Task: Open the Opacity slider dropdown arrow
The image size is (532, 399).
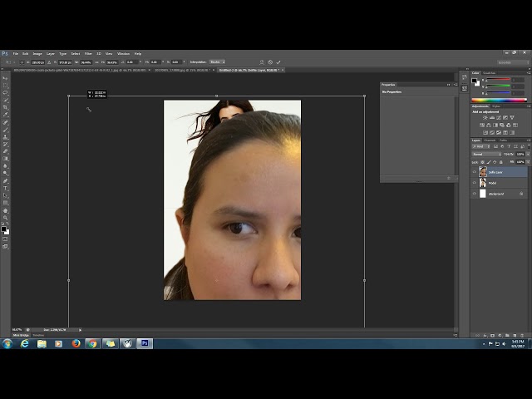Action: [528, 155]
